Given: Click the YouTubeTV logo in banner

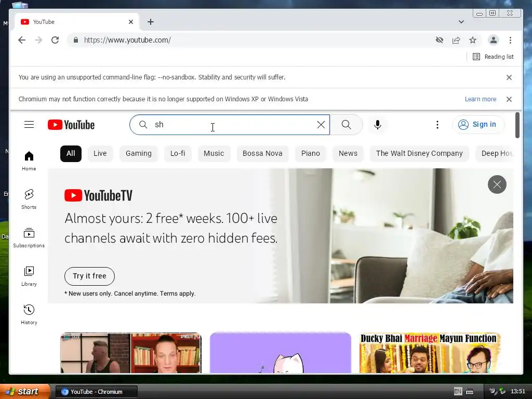Looking at the screenshot, I should pos(98,195).
